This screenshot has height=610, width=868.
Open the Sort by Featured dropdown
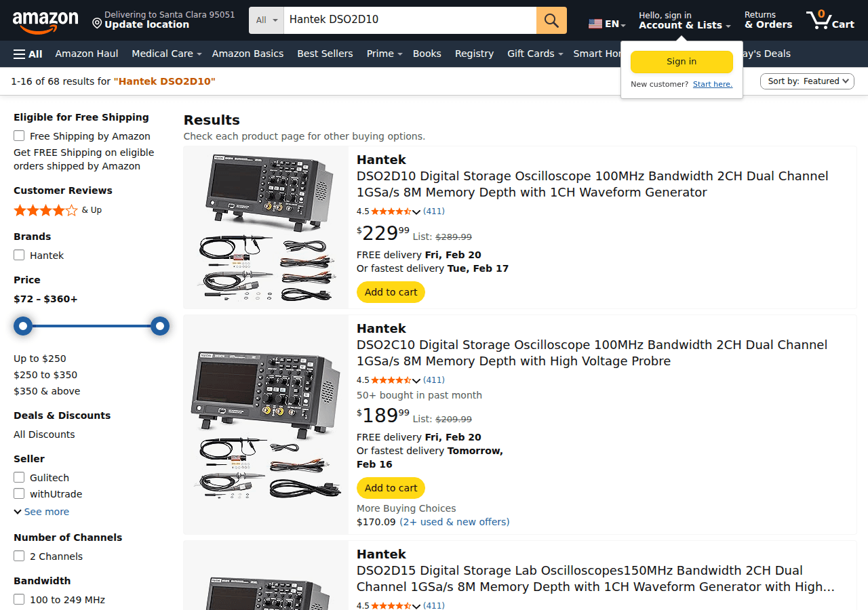coord(807,81)
